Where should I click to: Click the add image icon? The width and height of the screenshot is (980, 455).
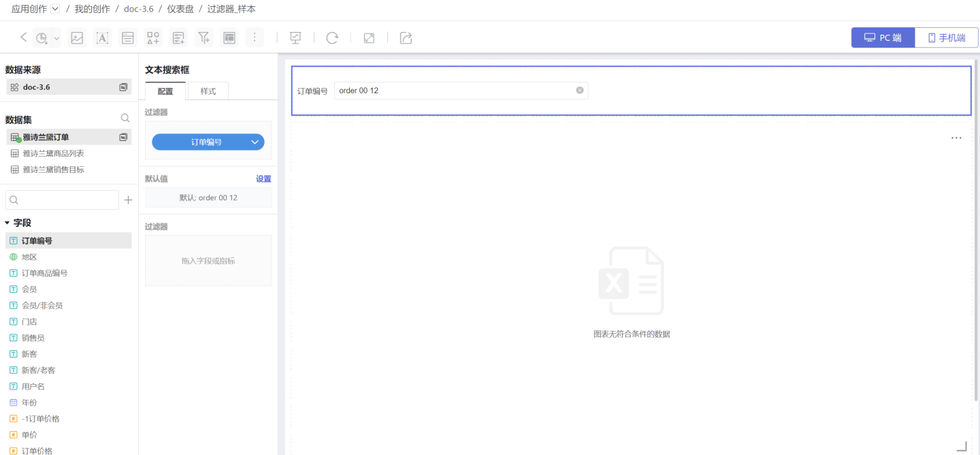pos(77,38)
